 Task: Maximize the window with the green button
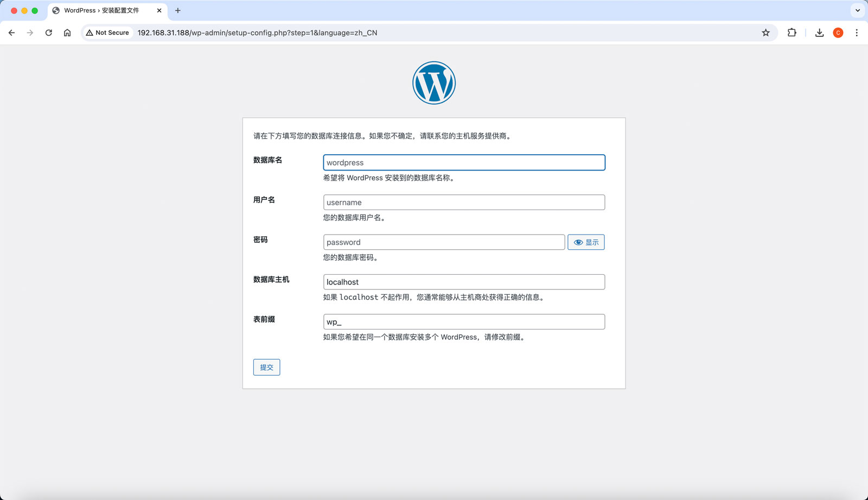click(35, 10)
